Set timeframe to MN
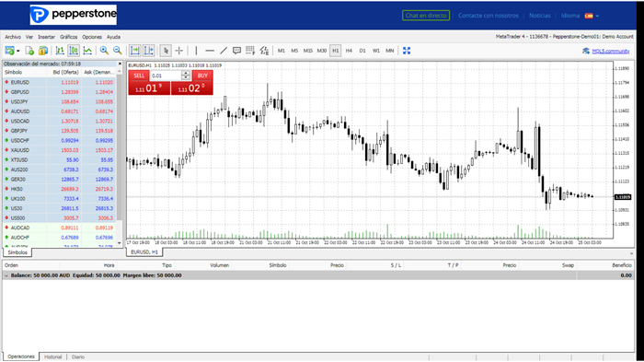644x362 pixels. click(x=389, y=51)
